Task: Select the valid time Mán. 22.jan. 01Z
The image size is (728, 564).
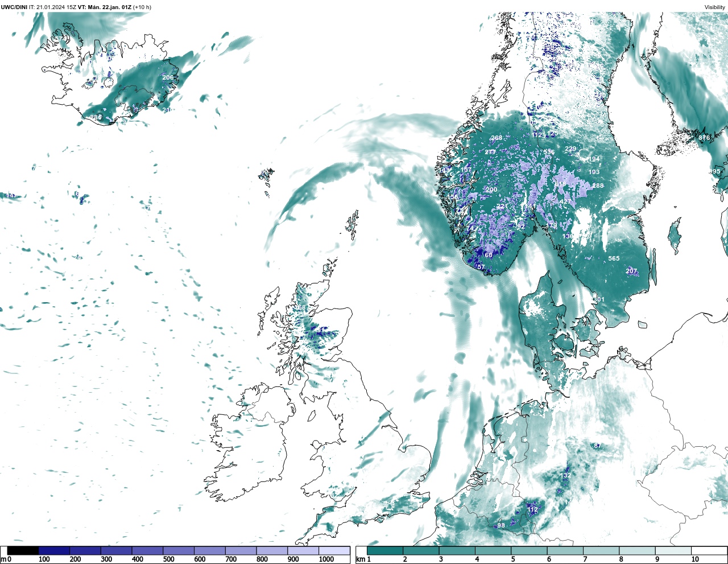Action: coord(109,7)
